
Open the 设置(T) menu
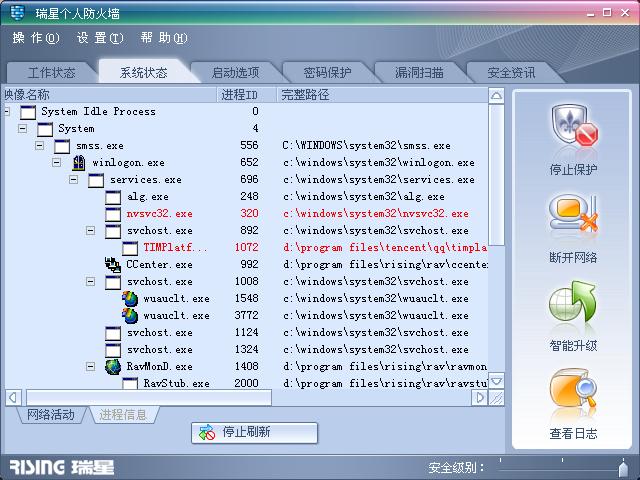point(100,38)
